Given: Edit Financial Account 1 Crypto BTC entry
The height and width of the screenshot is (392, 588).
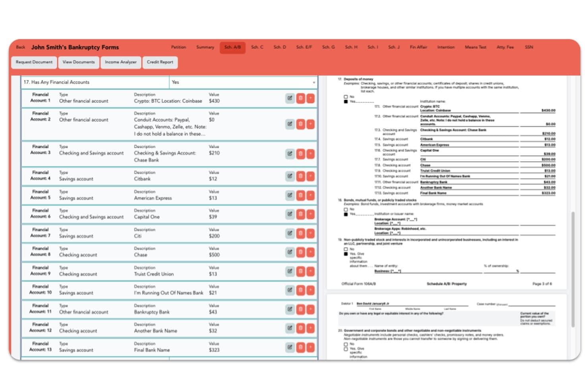Looking at the screenshot, I should tap(290, 98).
